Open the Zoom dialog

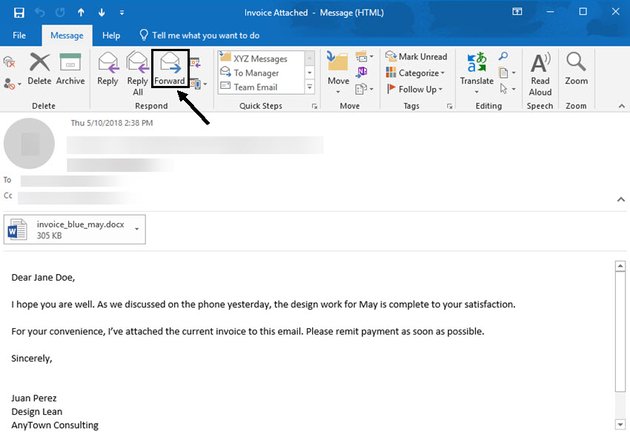pyautogui.click(x=576, y=69)
